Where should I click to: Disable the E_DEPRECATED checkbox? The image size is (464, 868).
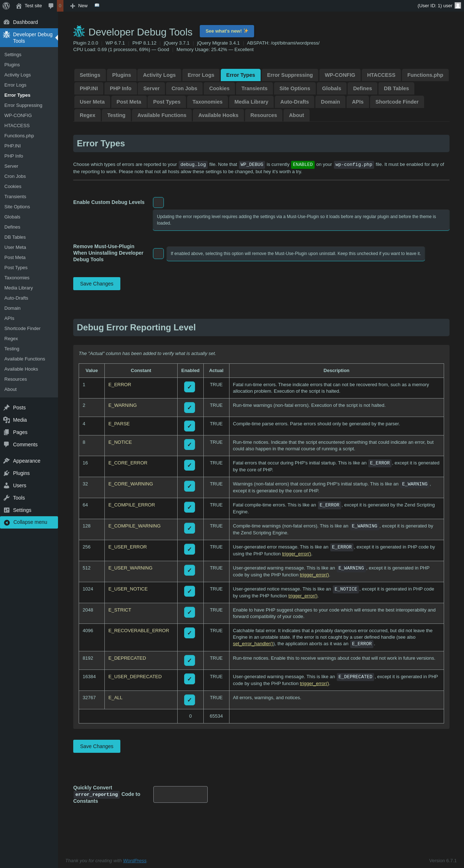[190, 660]
